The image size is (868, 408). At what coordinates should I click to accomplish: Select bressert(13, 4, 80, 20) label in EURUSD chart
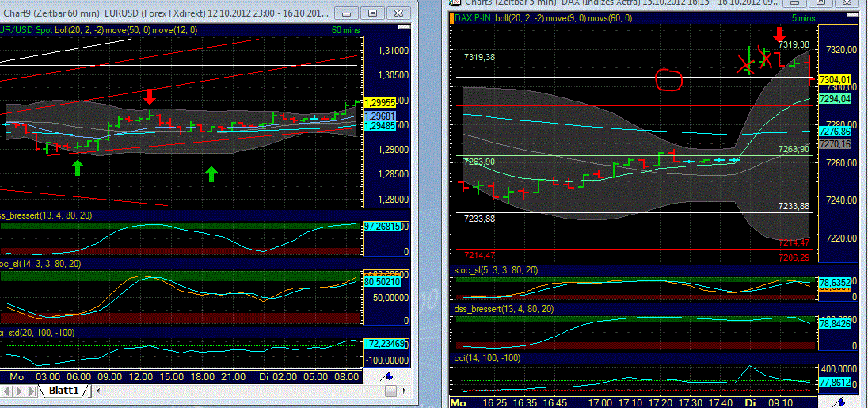(x=47, y=215)
